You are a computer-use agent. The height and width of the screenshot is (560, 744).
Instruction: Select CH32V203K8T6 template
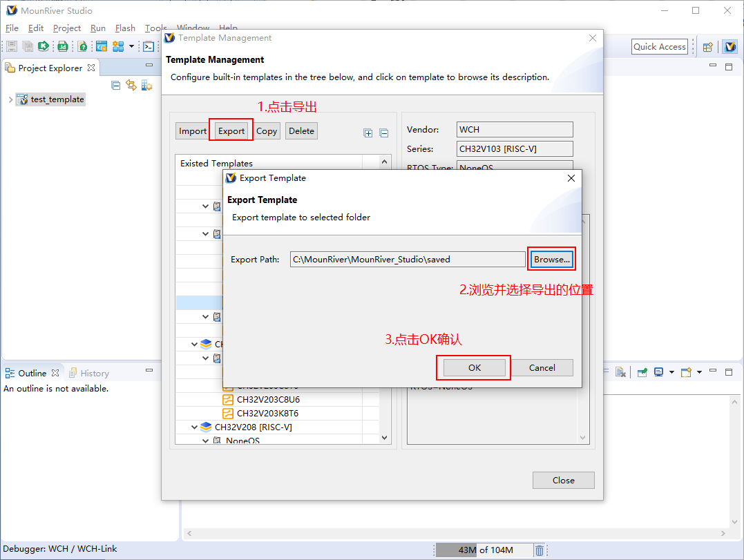click(x=267, y=414)
